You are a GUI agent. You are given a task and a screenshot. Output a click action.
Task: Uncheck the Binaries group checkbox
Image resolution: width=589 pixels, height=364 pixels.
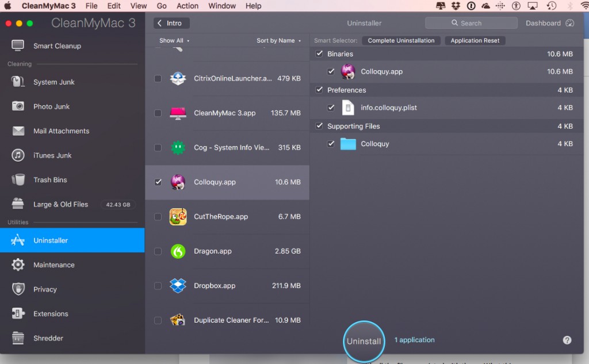tap(319, 53)
